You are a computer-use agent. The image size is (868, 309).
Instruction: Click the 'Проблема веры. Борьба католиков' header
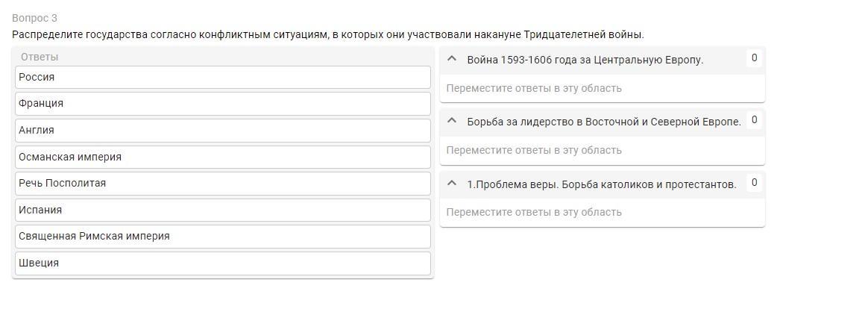(601, 184)
